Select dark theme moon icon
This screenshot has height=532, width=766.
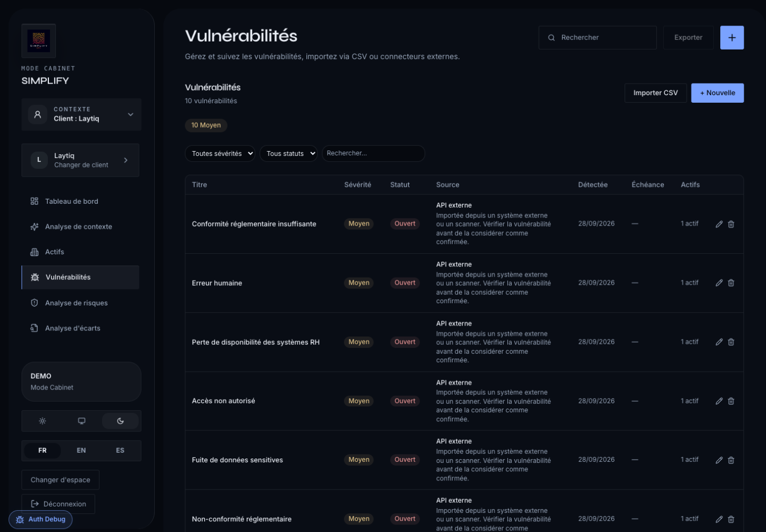(120, 421)
